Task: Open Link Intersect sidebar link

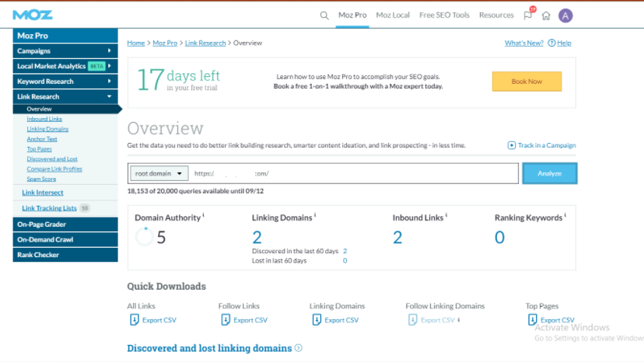Action: pyautogui.click(x=43, y=193)
